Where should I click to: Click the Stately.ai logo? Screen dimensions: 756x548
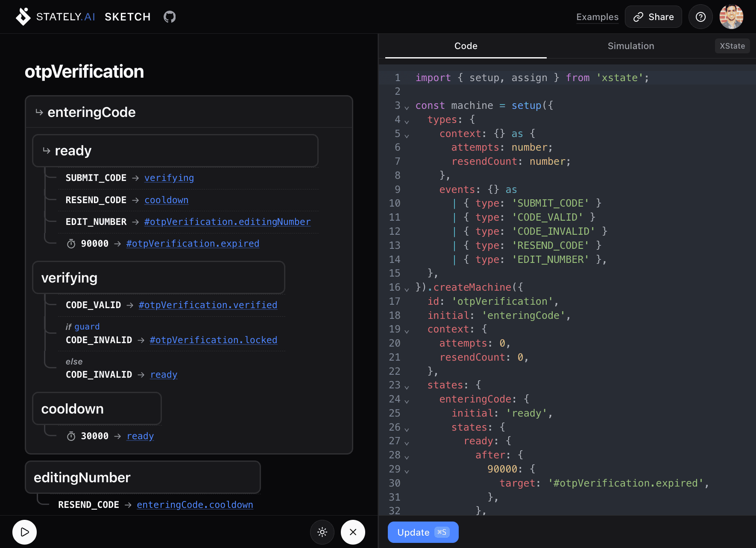[x=23, y=17]
